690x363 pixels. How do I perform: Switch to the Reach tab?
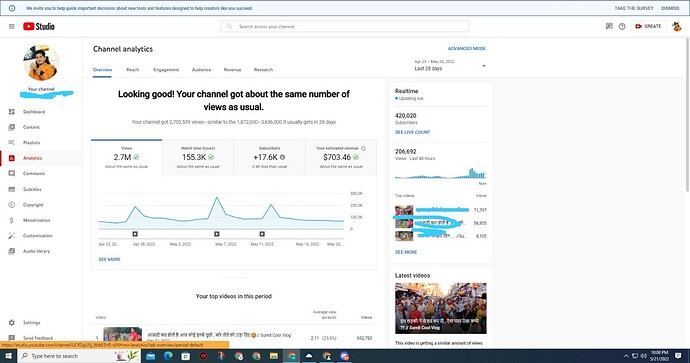tap(132, 70)
